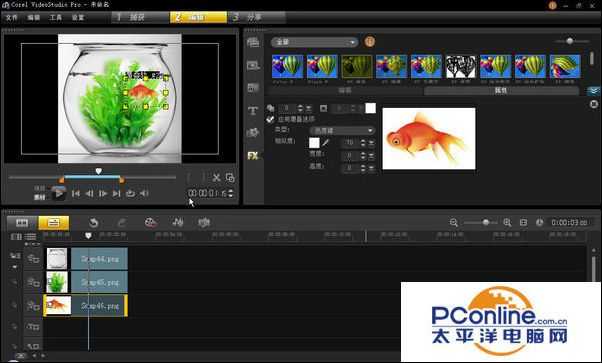
Task: Click the transparency value stepper arrows
Action: pyautogui.click(x=300, y=109)
